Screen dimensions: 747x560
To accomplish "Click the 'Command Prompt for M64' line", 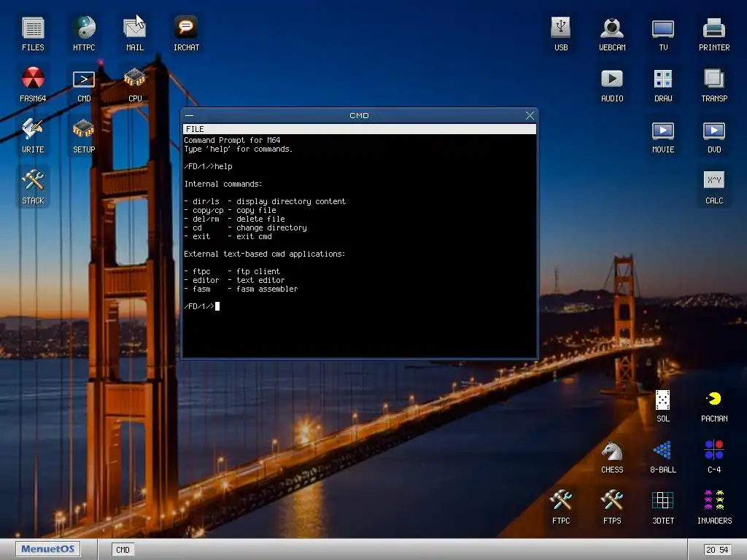I will (232, 140).
